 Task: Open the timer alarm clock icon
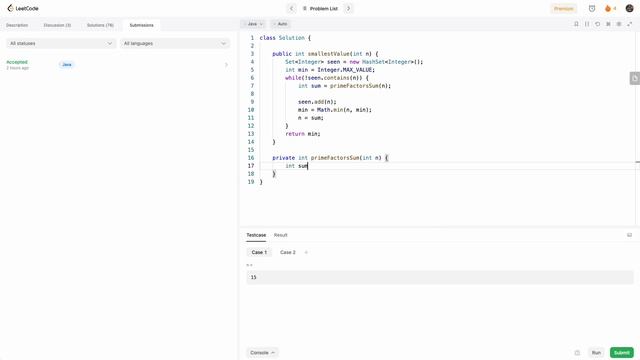point(592,9)
